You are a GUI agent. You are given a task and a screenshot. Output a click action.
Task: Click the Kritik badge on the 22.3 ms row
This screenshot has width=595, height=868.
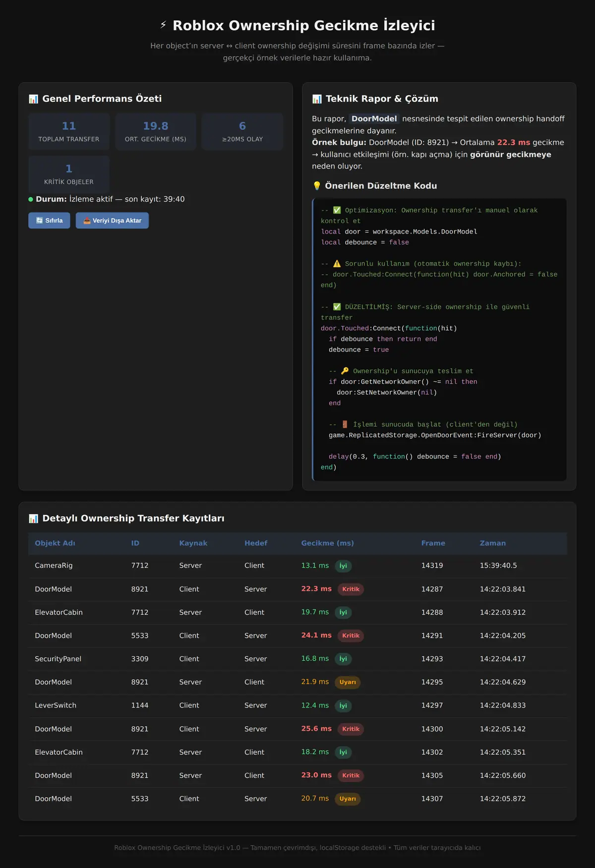pos(351,589)
